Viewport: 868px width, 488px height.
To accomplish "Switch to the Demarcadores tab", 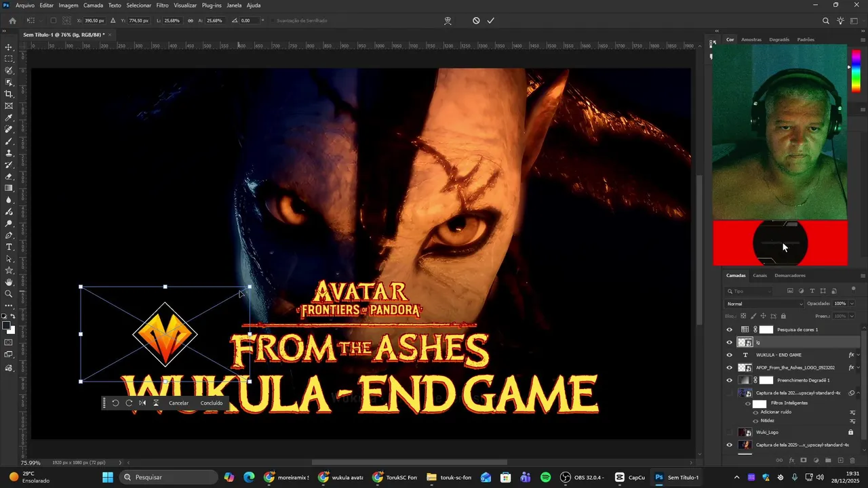I will tap(790, 275).
